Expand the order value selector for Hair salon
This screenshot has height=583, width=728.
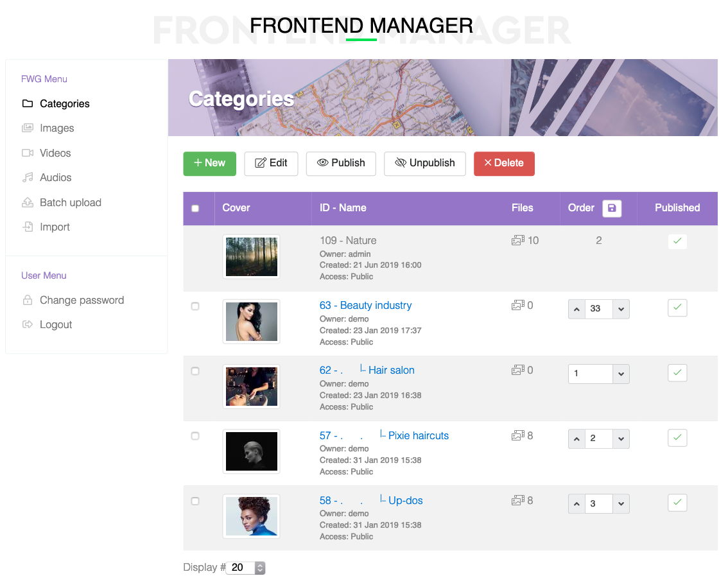click(620, 374)
